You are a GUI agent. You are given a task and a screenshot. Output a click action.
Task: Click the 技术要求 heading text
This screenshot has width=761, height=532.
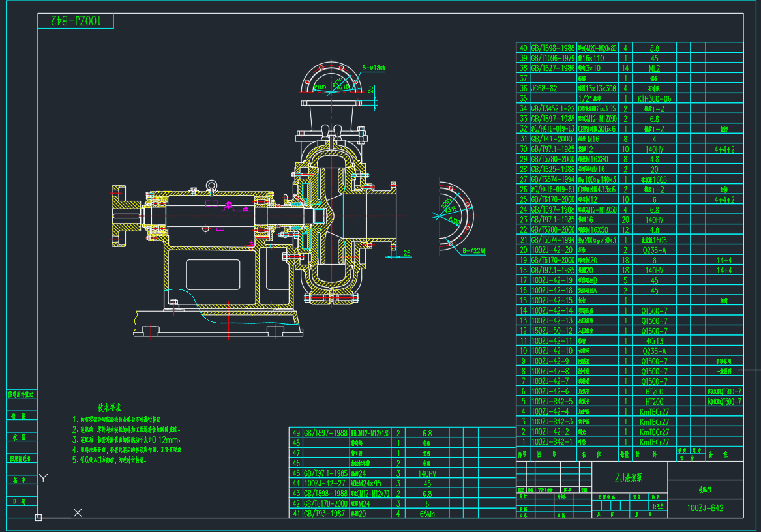(109, 407)
